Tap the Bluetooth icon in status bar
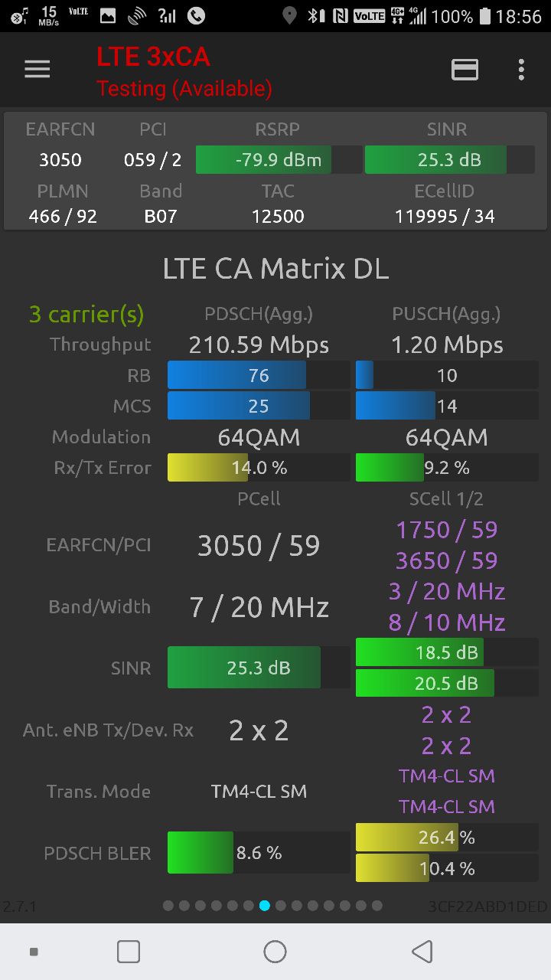551x980 pixels. pyautogui.click(x=315, y=15)
